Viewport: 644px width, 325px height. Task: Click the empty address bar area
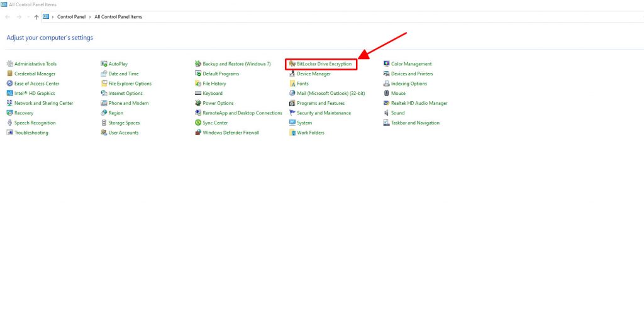pyautogui.click(x=377, y=17)
